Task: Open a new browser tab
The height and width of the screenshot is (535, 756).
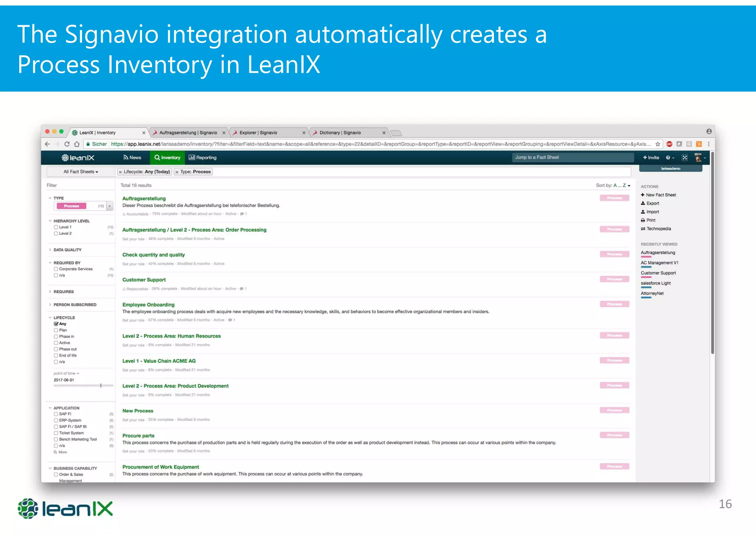Action: pos(396,133)
